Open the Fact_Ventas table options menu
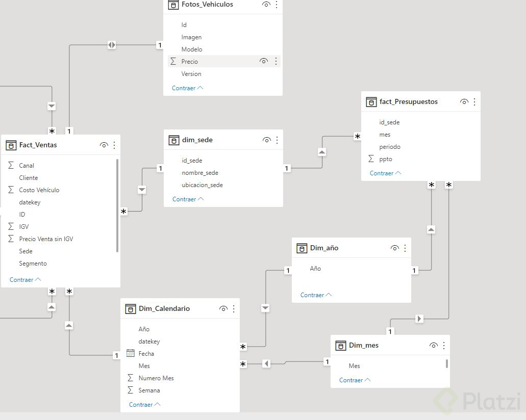The width and height of the screenshot is (526, 420). (x=114, y=145)
